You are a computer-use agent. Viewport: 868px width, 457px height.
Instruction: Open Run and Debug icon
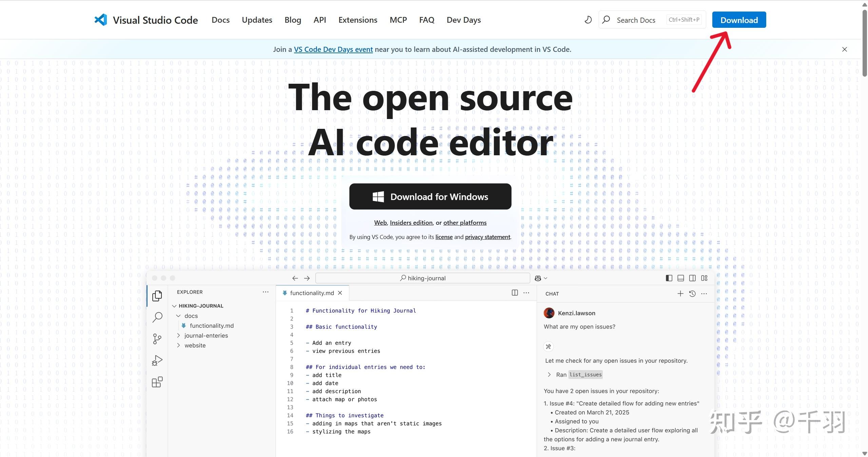[157, 360]
